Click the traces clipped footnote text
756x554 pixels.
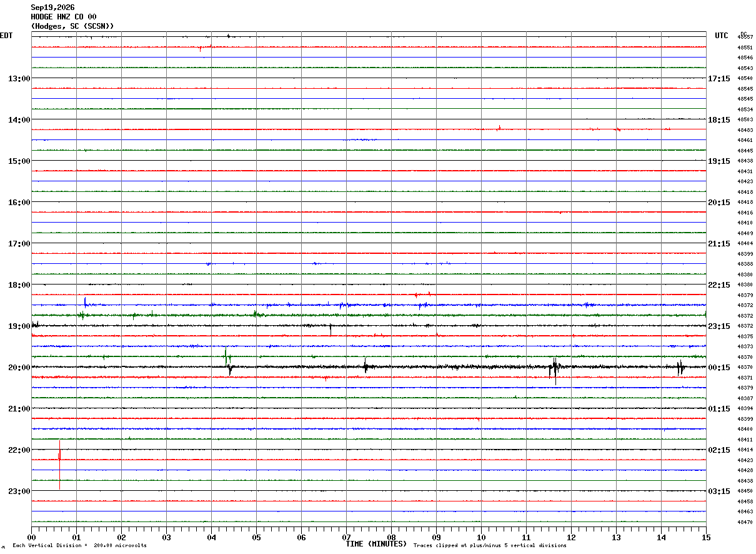(490, 546)
